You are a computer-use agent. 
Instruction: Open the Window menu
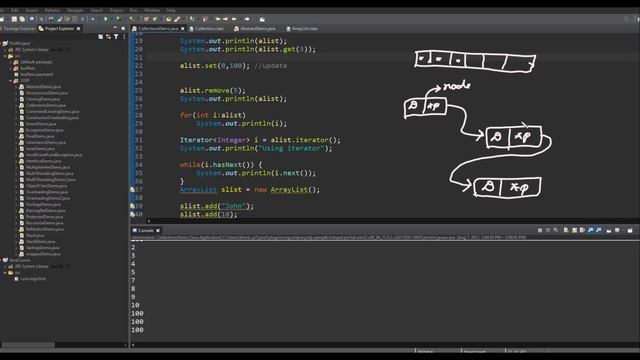tap(152, 10)
